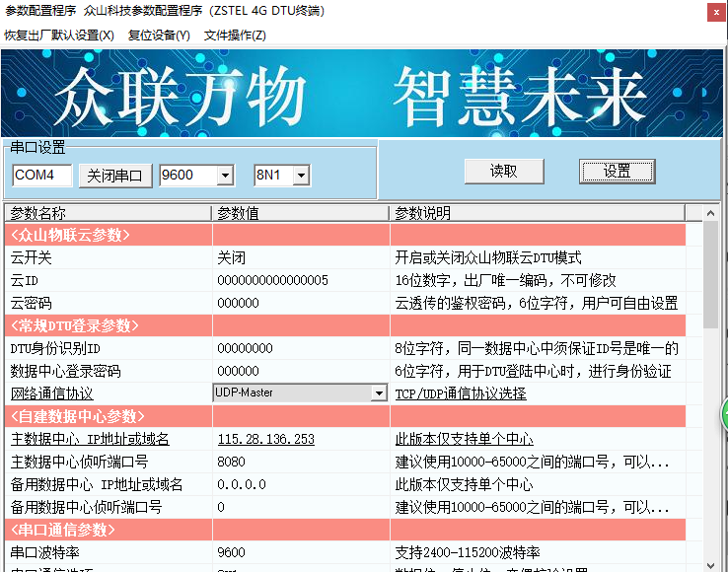Click 开启或关闭众山物联云DTU模式 description
Image resolution: width=728 pixels, height=572 pixels.
(x=488, y=257)
